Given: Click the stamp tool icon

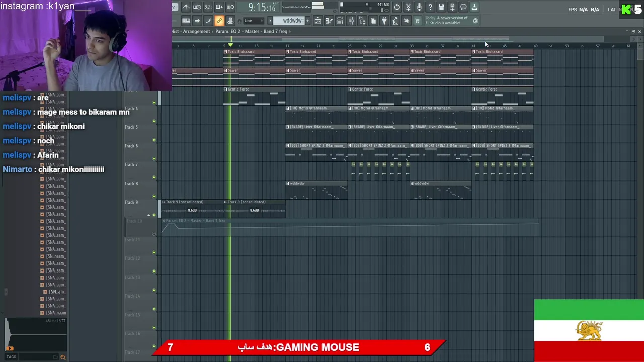Looking at the screenshot, I should (230, 21).
